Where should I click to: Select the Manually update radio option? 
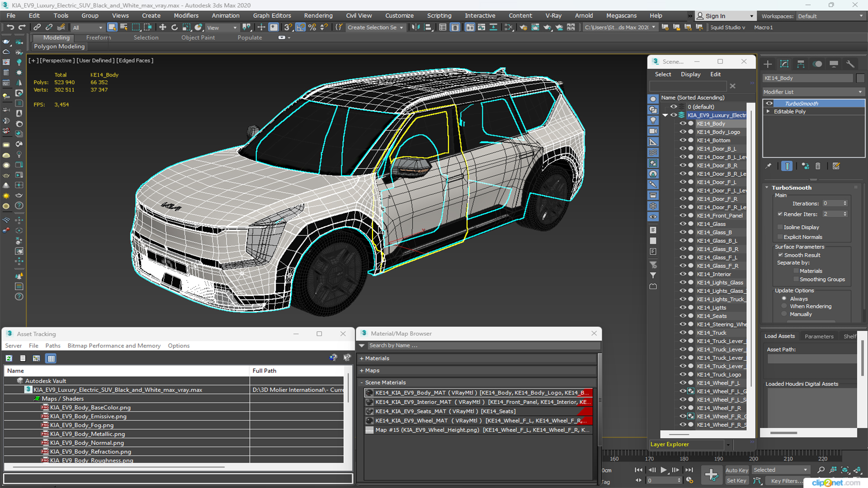784,314
